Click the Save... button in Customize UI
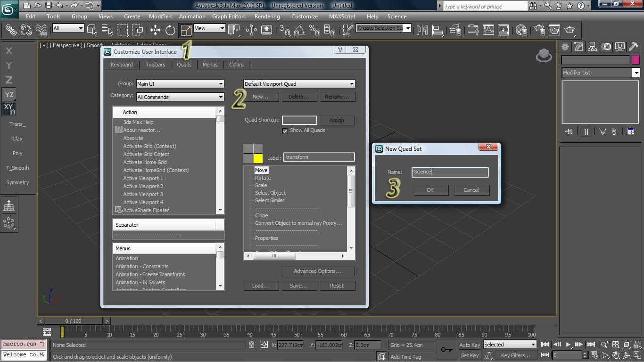644x362 pixels. pos(298,286)
